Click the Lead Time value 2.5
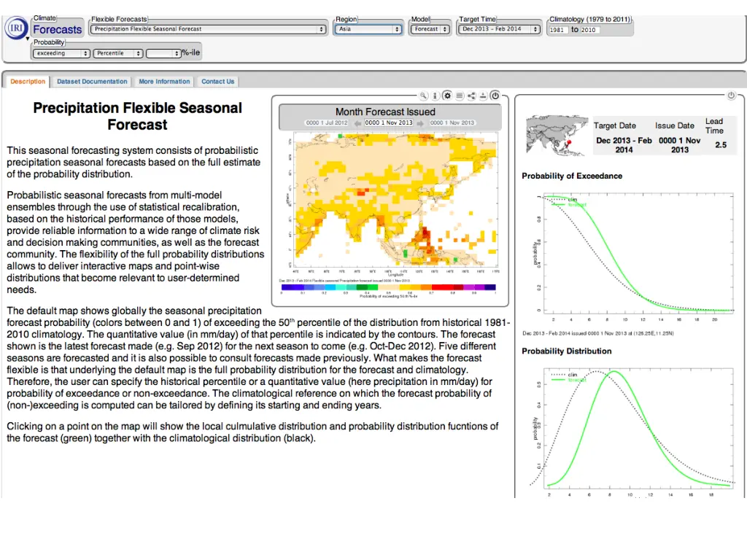Viewport: 747px width, 560px height. point(721,145)
